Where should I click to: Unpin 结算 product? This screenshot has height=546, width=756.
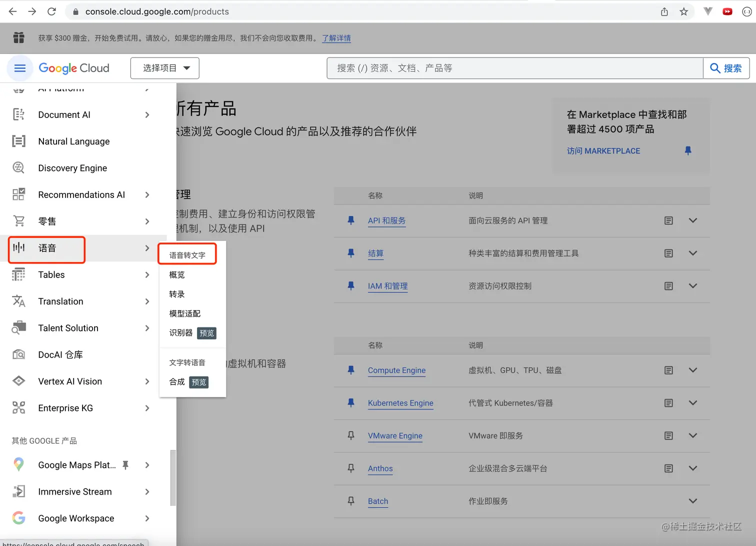pos(351,253)
